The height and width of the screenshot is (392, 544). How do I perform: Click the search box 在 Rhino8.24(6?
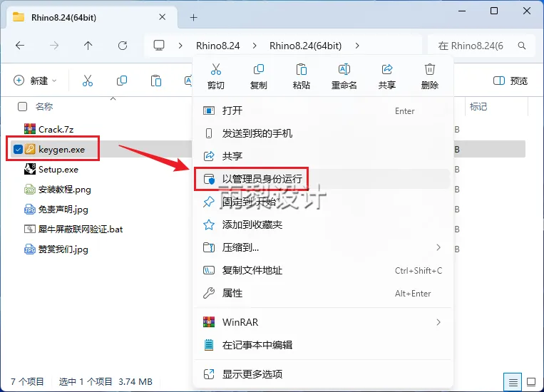[482, 46]
